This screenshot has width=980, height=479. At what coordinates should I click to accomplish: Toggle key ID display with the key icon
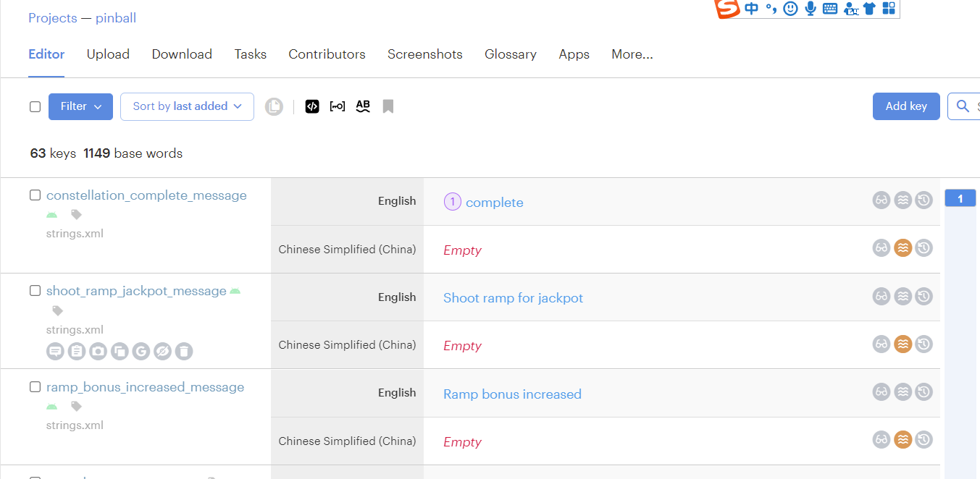[x=338, y=106]
